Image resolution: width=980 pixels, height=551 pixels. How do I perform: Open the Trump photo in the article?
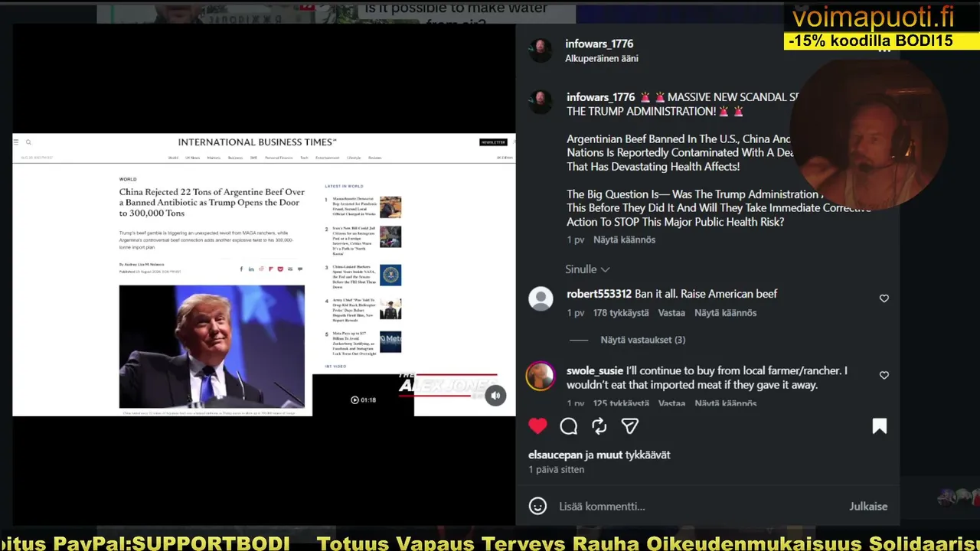[x=212, y=347]
